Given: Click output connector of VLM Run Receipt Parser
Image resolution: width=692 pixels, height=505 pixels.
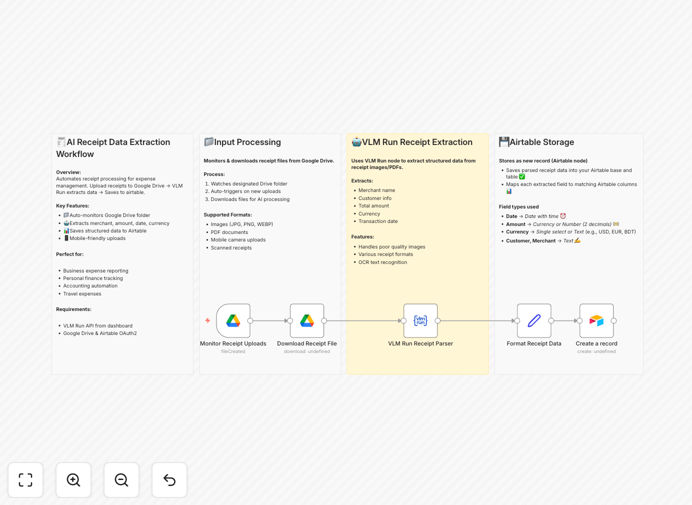Looking at the screenshot, I should (x=438, y=321).
